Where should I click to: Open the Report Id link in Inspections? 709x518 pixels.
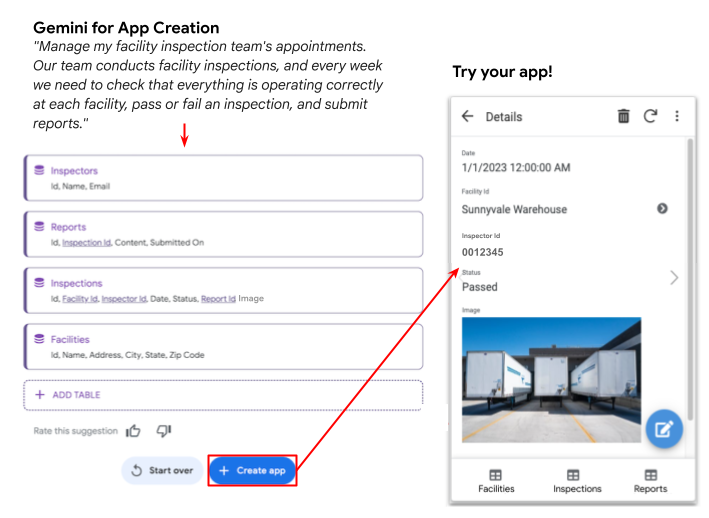(x=218, y=299)
